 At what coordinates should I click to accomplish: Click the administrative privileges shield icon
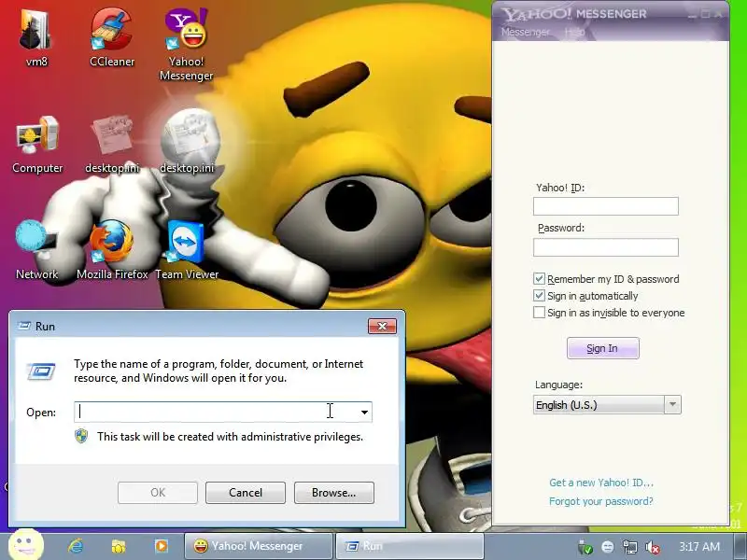(81, 436)
